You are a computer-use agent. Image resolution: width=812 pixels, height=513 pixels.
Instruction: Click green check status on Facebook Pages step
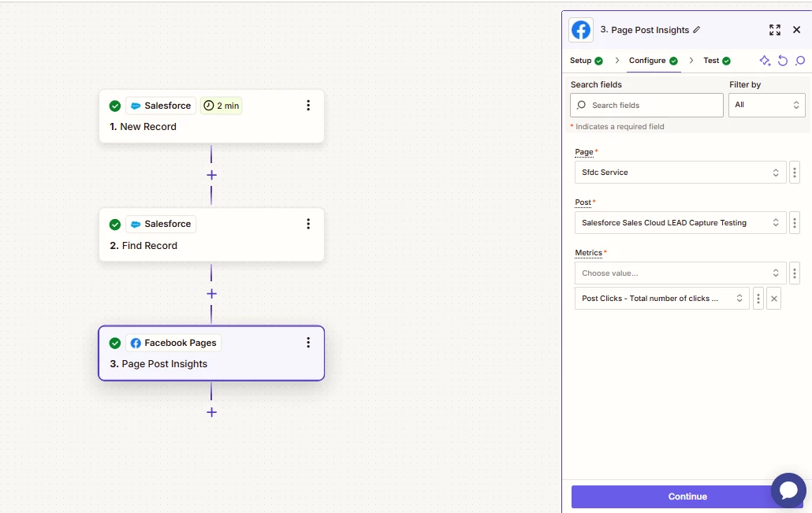(115, 344)
